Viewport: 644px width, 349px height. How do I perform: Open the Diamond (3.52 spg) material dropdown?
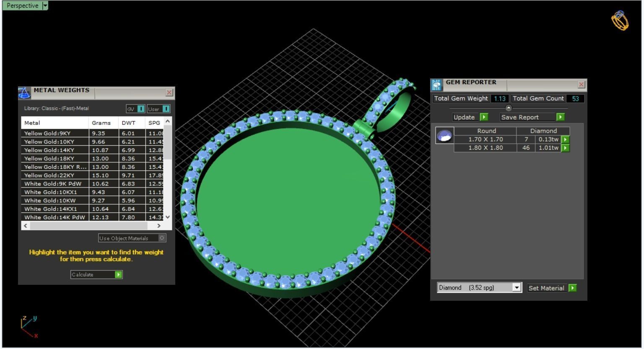pos(517,288)
